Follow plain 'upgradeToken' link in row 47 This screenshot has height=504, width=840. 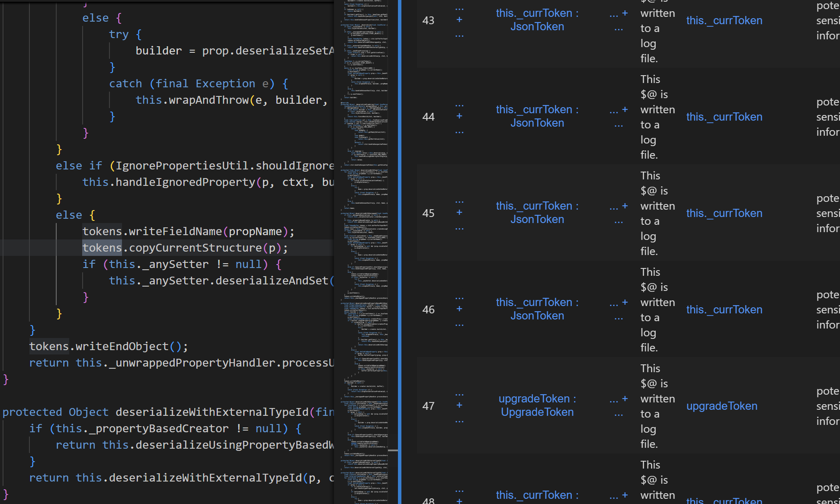click(x=721, y=406)
